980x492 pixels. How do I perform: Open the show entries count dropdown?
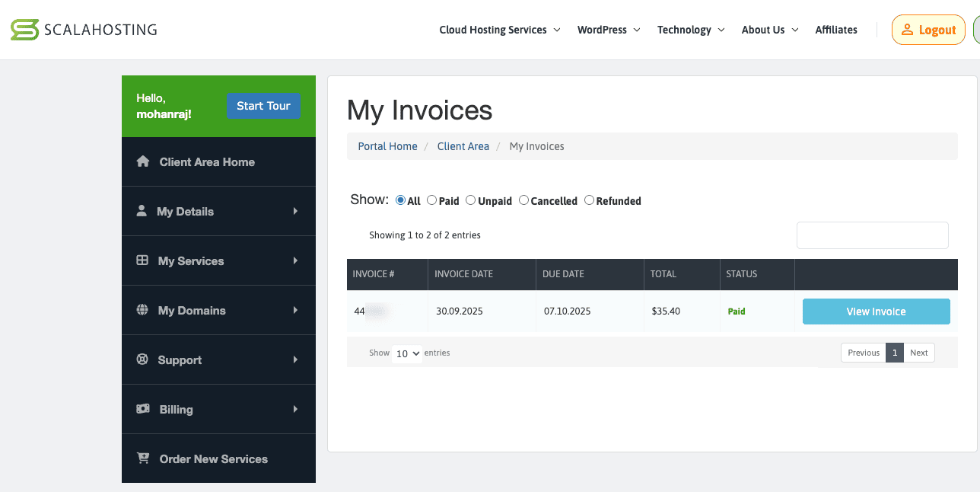coord(407,353)
